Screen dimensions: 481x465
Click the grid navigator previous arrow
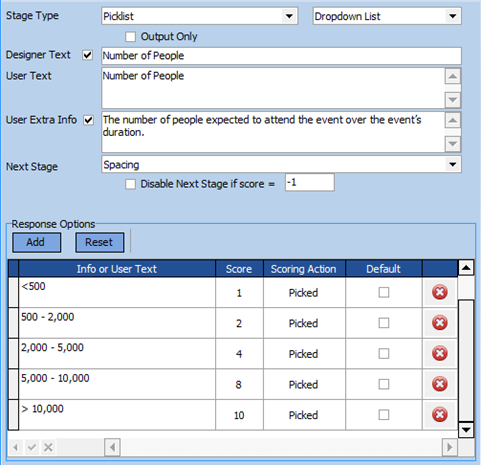click(15, 447)
